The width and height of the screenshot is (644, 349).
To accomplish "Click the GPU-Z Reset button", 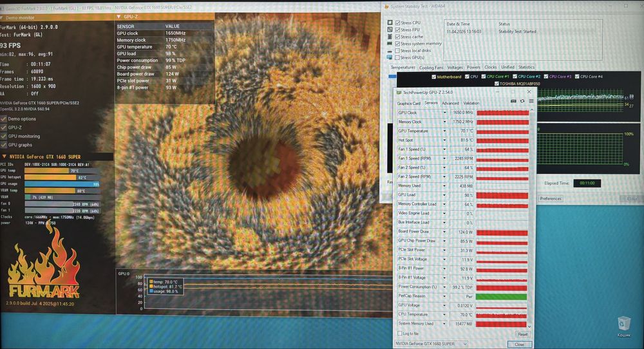I will (x=522, y=334).
